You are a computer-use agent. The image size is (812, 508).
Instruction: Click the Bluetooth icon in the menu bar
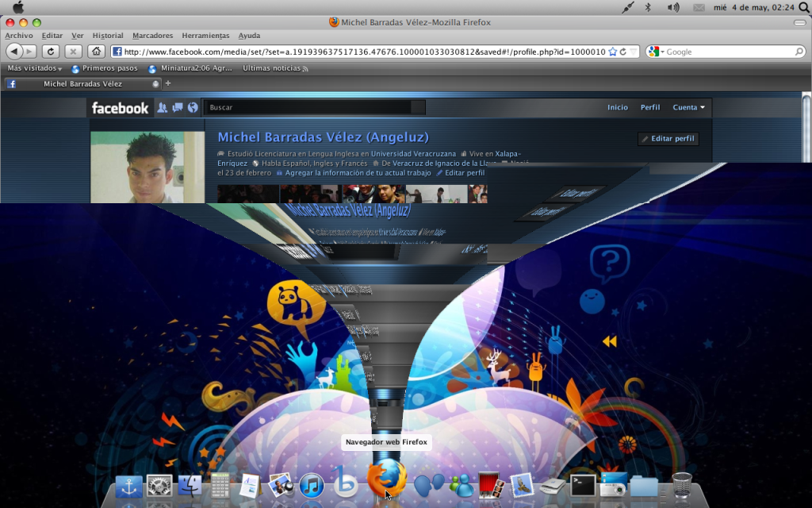648,7
